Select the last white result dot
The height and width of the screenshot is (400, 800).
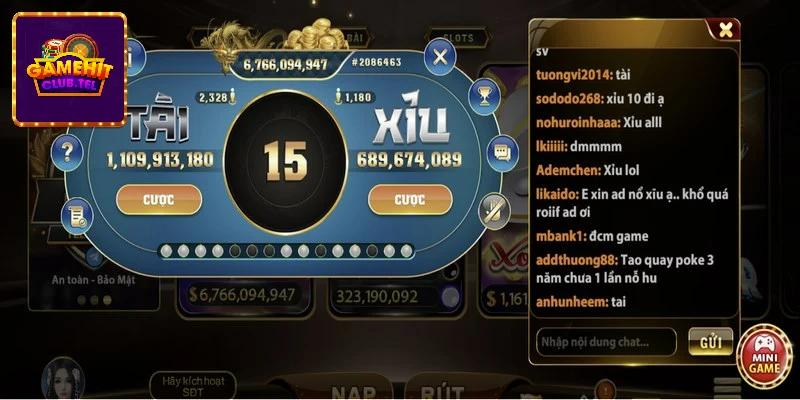[x=407, y=251]
